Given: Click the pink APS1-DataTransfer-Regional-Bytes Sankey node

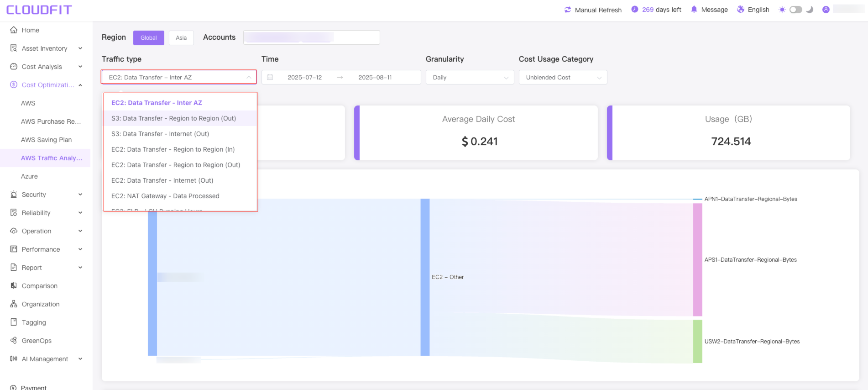Looking at the screenshot, I should 697,260.
